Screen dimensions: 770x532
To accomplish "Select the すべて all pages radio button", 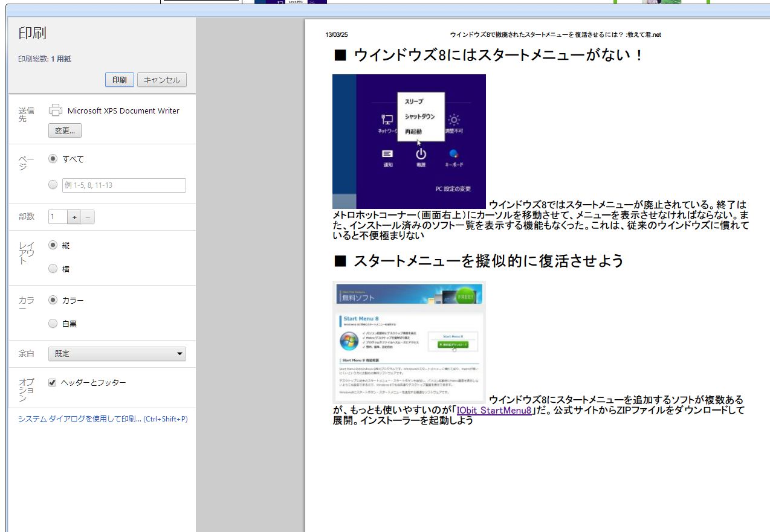I will click(53, 159).
